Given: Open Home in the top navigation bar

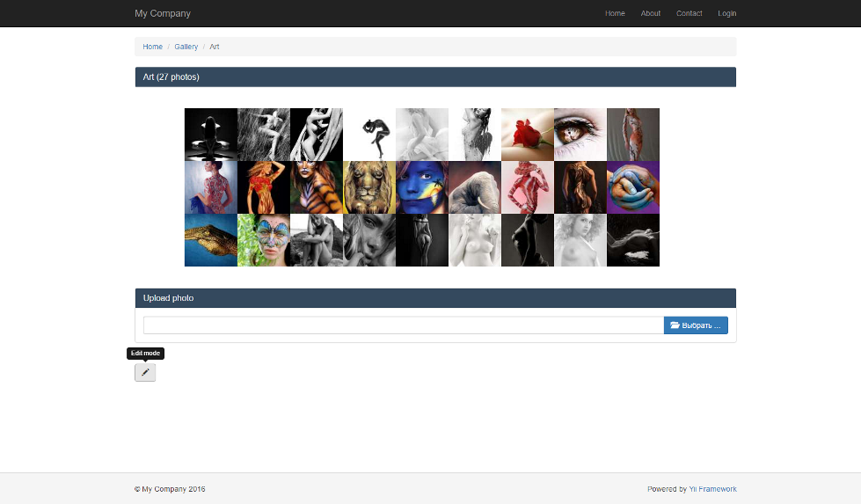Looking at the screenshot, I should pos(615,13).
